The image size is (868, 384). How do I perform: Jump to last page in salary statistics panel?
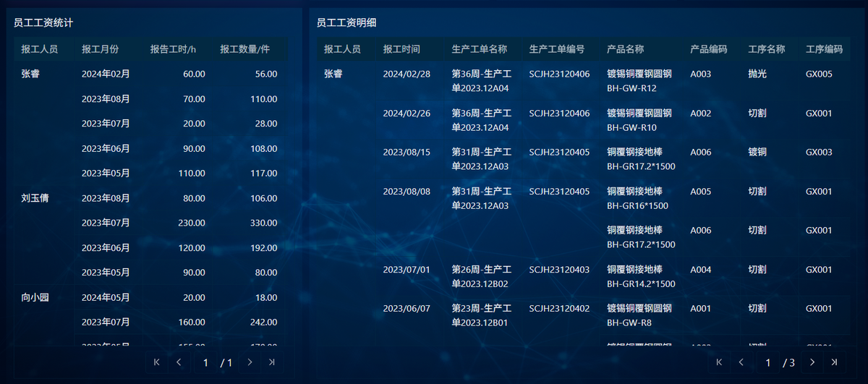pyautogui.click(x=272, y=362)
